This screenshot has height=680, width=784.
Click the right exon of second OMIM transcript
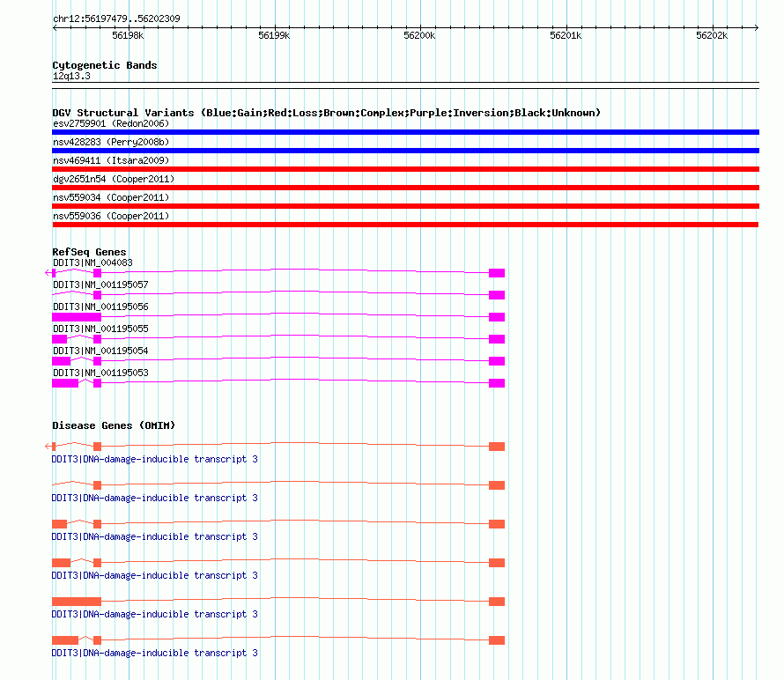tap(497, 485)
